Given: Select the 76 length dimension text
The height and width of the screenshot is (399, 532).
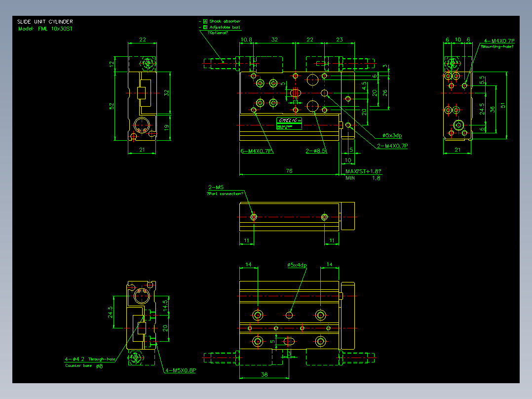Looking at the screenshot, I should coord(289,171).
